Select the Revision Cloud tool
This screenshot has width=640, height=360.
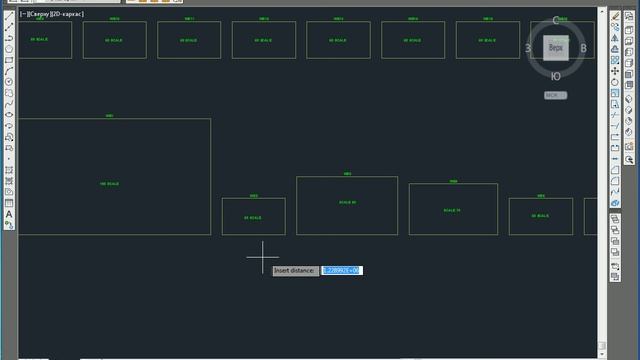click(9, 93)
